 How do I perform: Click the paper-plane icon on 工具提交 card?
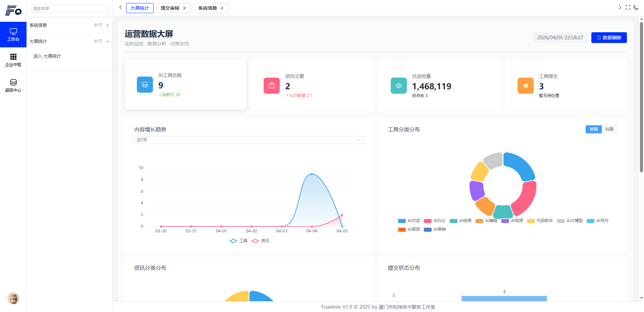pos(525,86)
